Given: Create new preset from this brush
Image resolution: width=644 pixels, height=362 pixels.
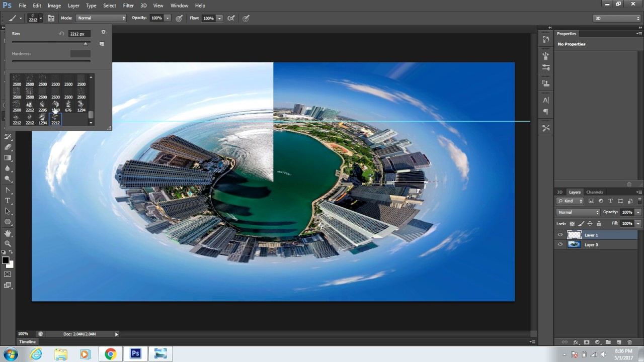Looking at the screenshot, I should coord(102,44).
